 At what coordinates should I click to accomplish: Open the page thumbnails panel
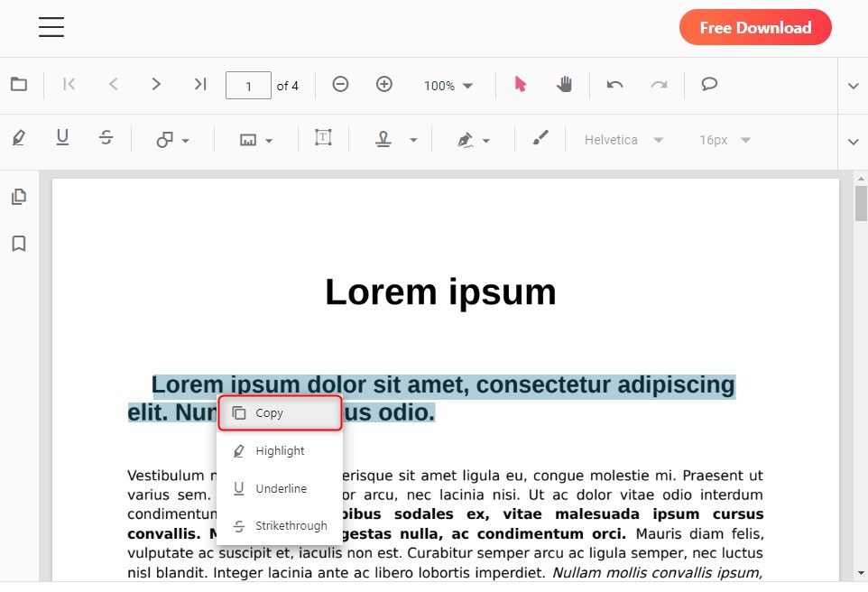tap(18, 197)
